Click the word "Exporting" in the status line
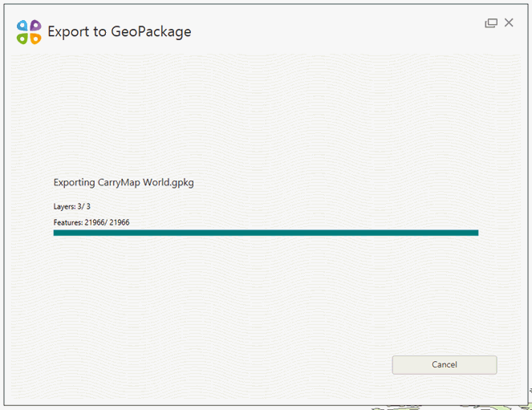Viewport: 532px width, 410px height. click(x=74, y=182)
